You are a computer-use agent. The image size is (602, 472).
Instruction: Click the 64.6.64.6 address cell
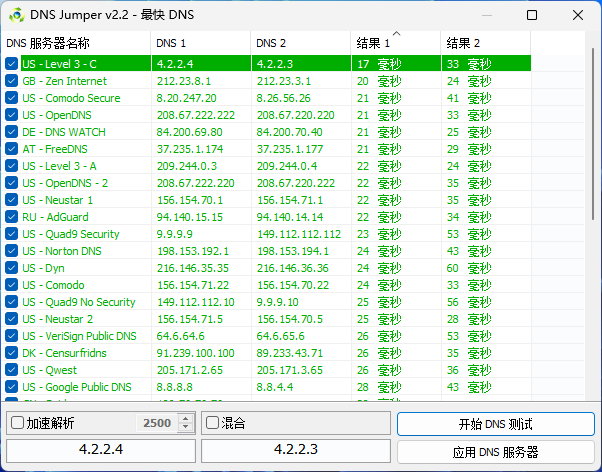point(180,336)
